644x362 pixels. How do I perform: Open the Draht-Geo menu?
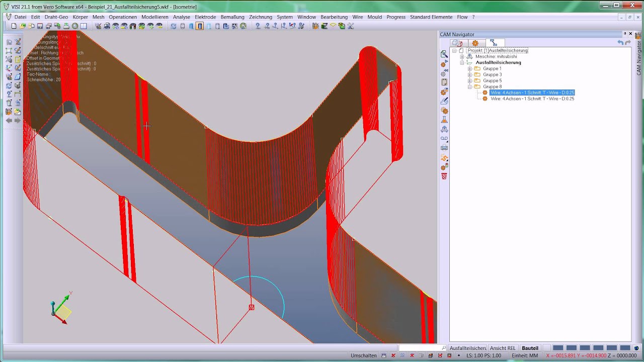(56, 17)
